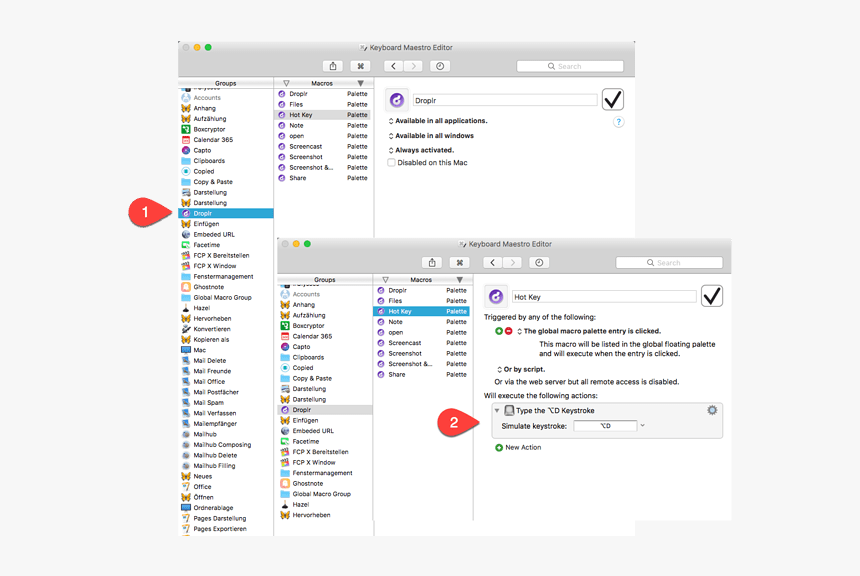Click Hot Key macro name field

(604, 296)
